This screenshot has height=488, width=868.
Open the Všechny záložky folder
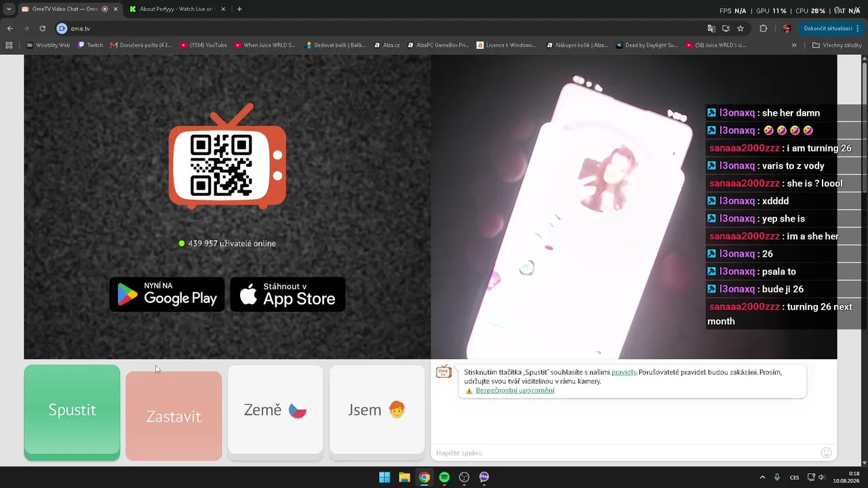837,45
